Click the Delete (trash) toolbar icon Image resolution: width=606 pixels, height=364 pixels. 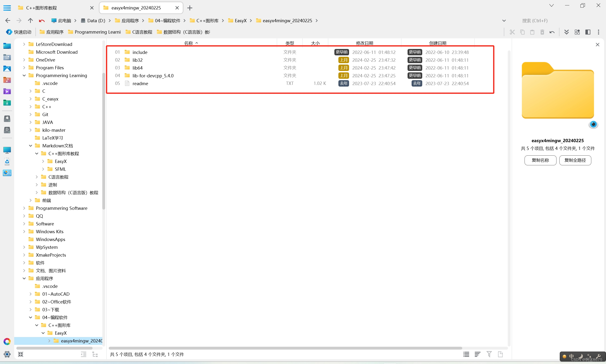542,32
